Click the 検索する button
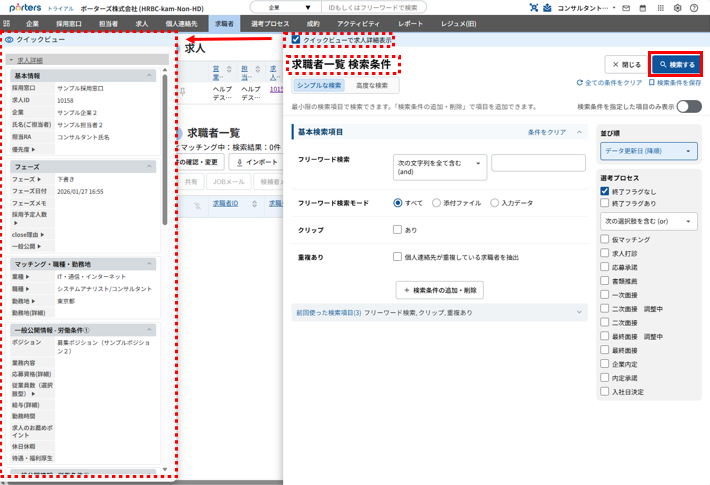 coord(675,64)
